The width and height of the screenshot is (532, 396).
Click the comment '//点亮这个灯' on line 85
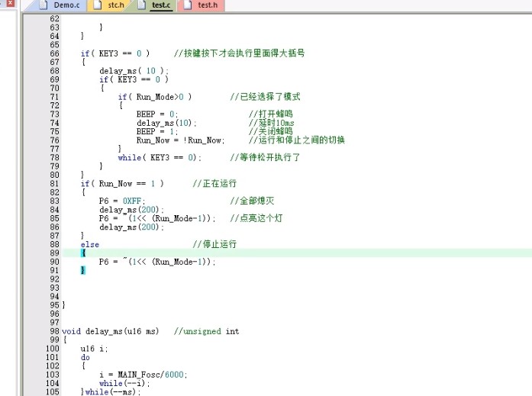point(256,218)
